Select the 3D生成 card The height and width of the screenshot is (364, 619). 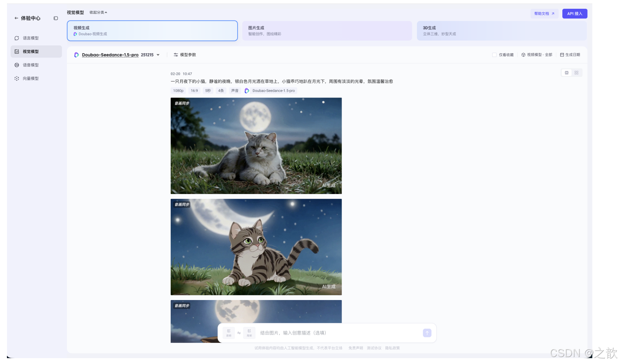tap(502, 31)
